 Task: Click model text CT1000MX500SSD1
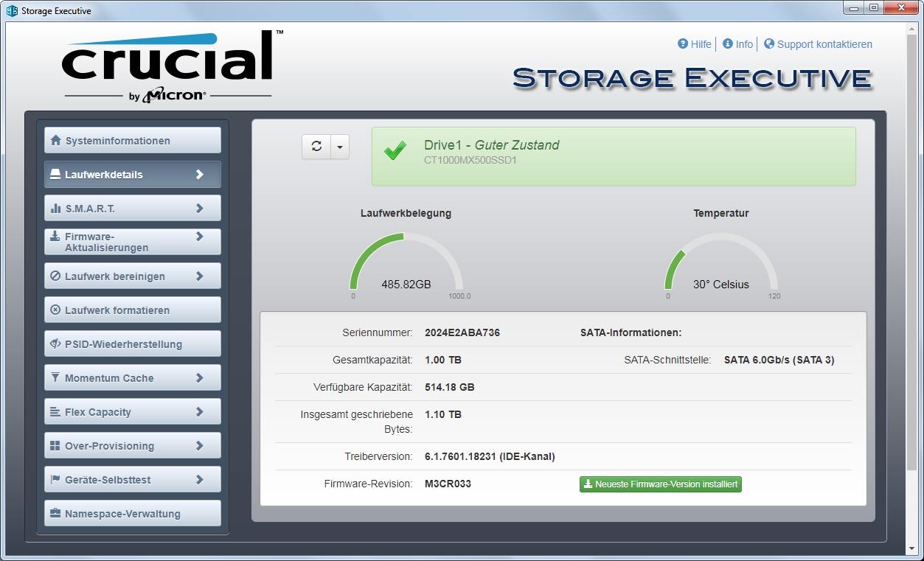[470, 160]
